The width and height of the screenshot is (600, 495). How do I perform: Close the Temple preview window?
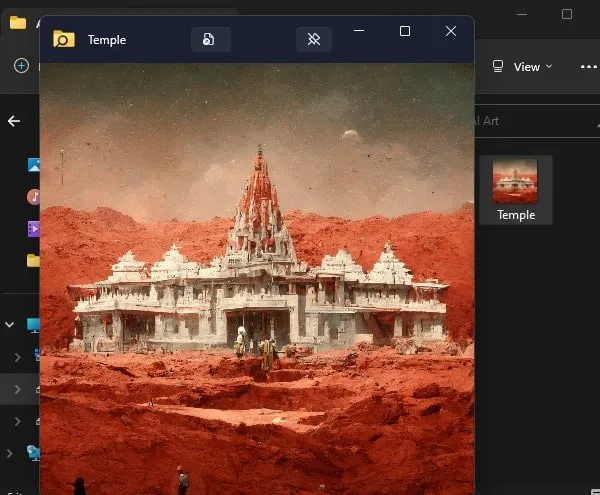pos(451,31)
